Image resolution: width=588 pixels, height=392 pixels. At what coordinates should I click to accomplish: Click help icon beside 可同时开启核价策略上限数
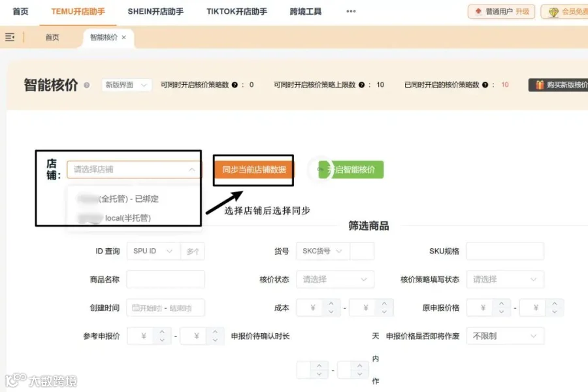(x=361, y=85)
